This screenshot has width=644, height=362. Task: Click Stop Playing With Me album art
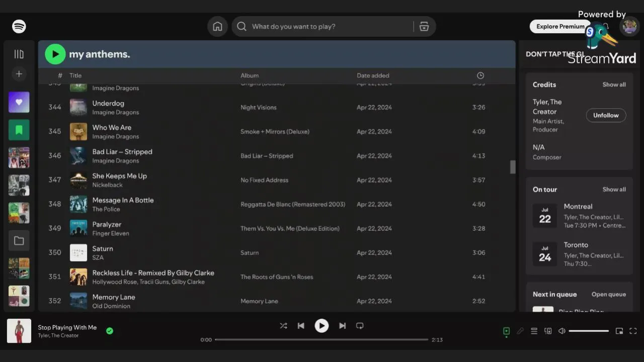pyautogui.click(x=19, y=331)
